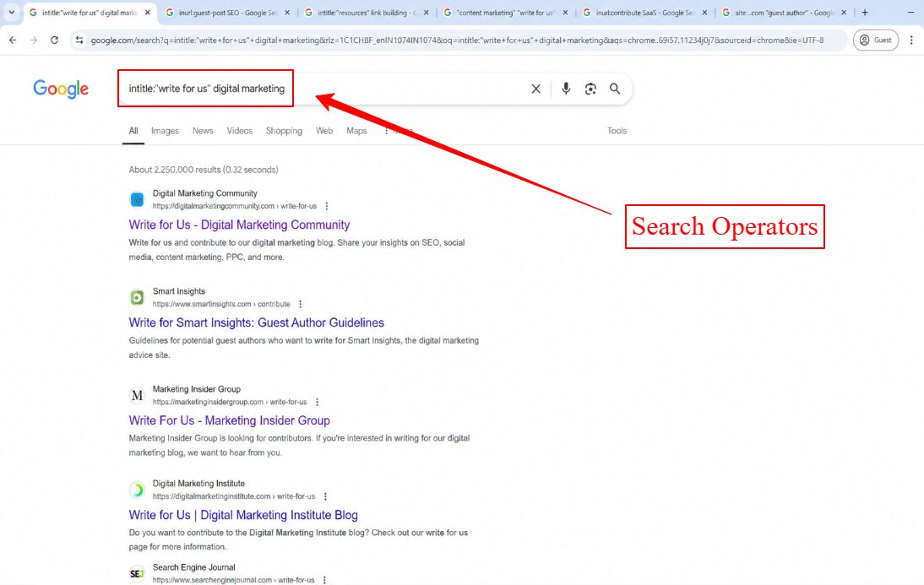The image size is (924, 585).
Task: Click the Smart Insights site name
Action: [178, 291]
